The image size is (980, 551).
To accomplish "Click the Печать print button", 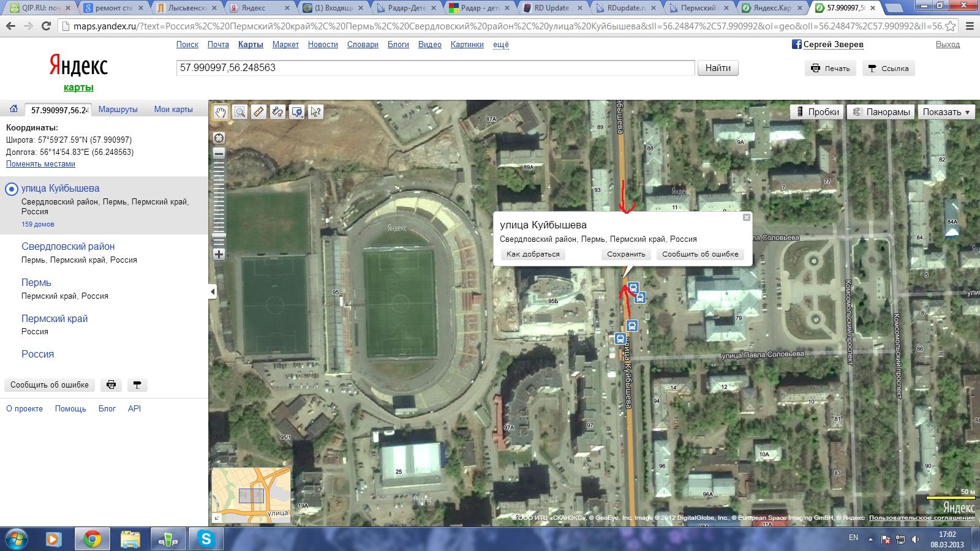I will click(x=831, y=69).
